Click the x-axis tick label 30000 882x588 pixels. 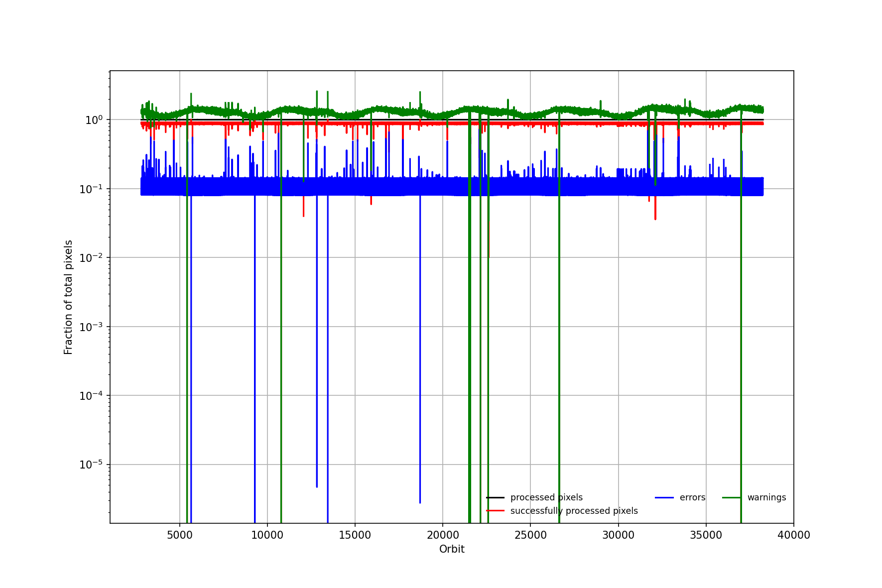point(619,535)
